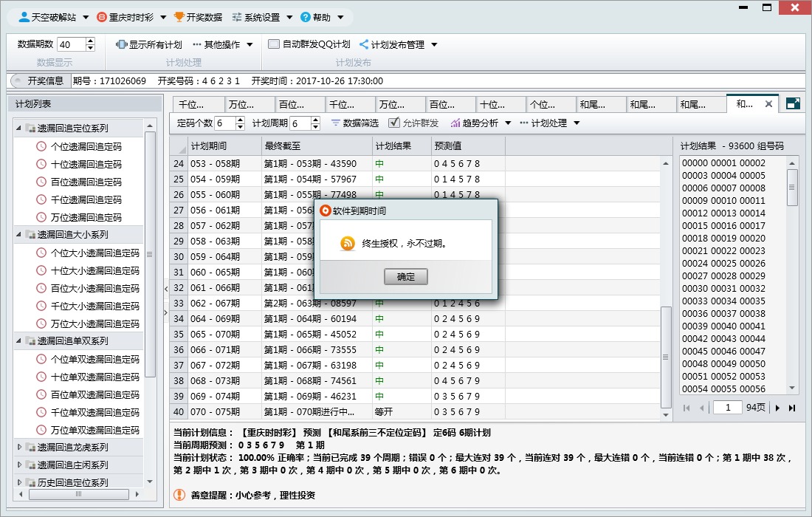Click the blue expand icon beside tabs
This screenshot has height=517, width=812.
tap(792, 103)
